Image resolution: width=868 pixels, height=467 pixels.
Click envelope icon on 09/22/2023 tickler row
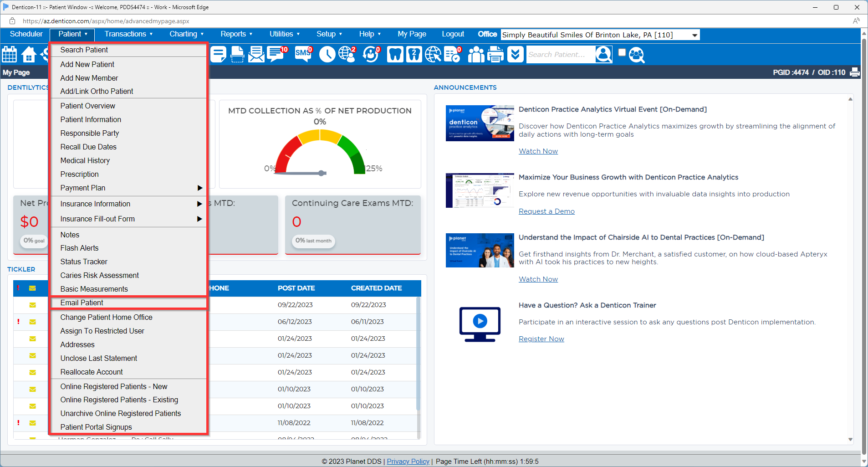(x=32, y=305)
